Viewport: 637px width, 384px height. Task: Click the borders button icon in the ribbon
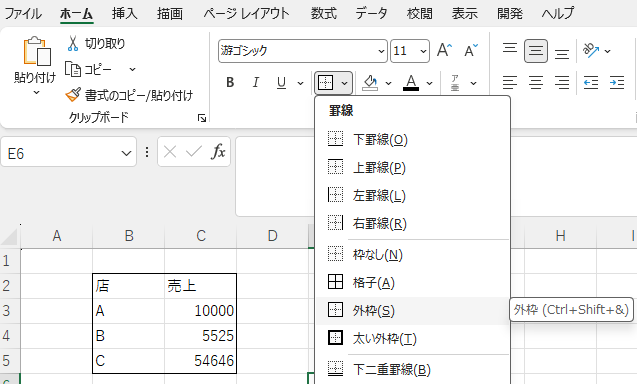point(325,83)
